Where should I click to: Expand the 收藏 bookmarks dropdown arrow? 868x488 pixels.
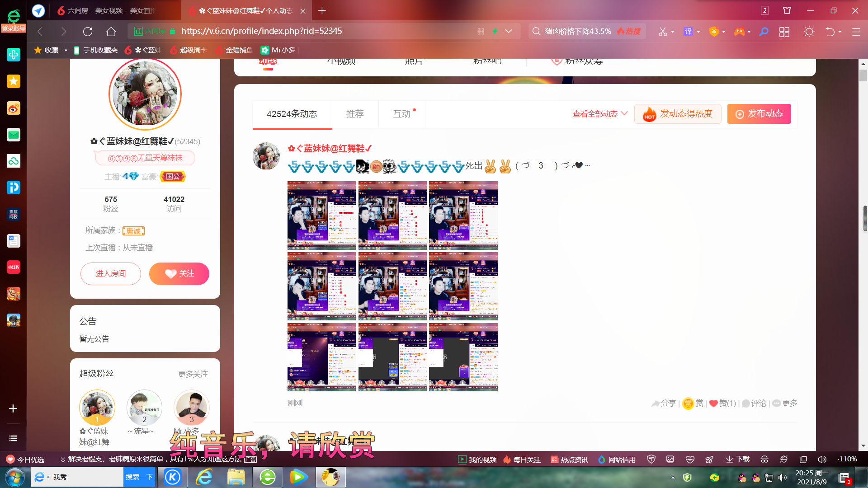pos(66,50)
